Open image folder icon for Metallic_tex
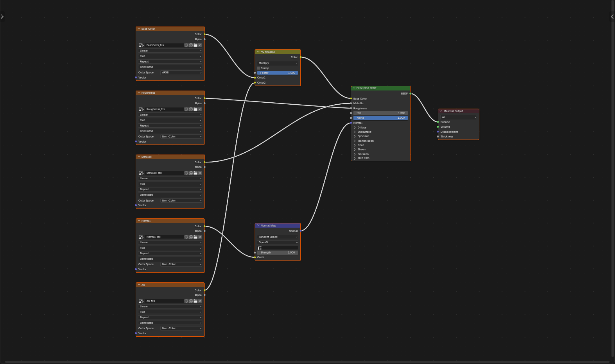The image size is (615, 364). (x=195, y=173)
